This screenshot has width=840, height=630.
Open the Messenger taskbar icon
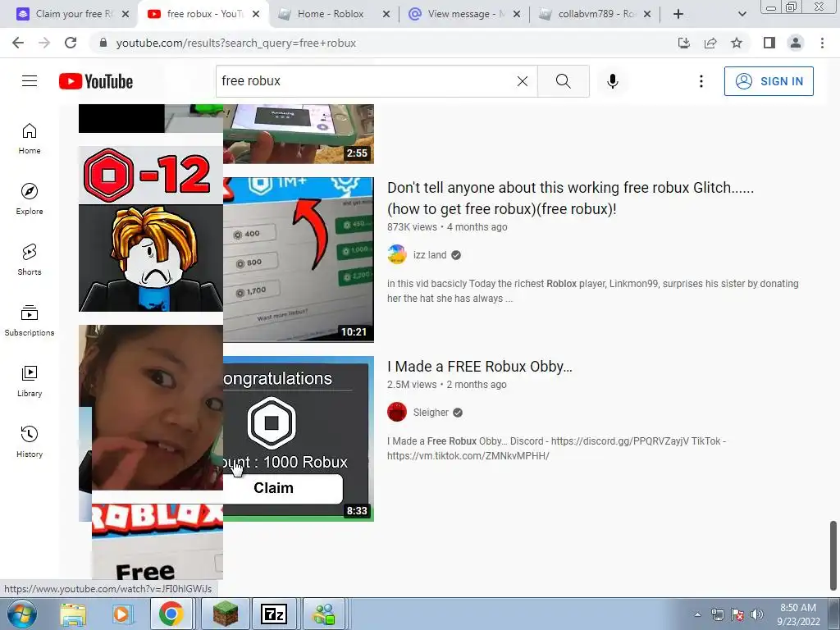[x=324, y=614]
